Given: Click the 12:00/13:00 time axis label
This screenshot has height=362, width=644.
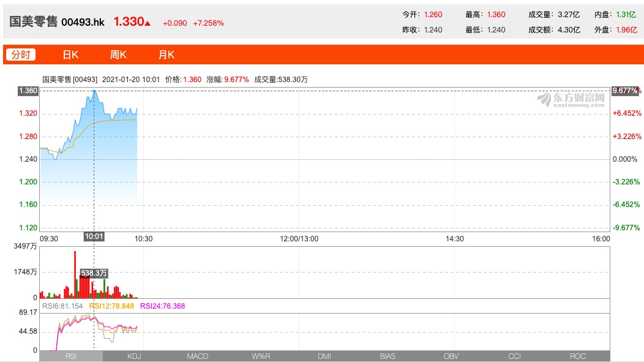Looking at the screenshot, I should click(299, 239).
